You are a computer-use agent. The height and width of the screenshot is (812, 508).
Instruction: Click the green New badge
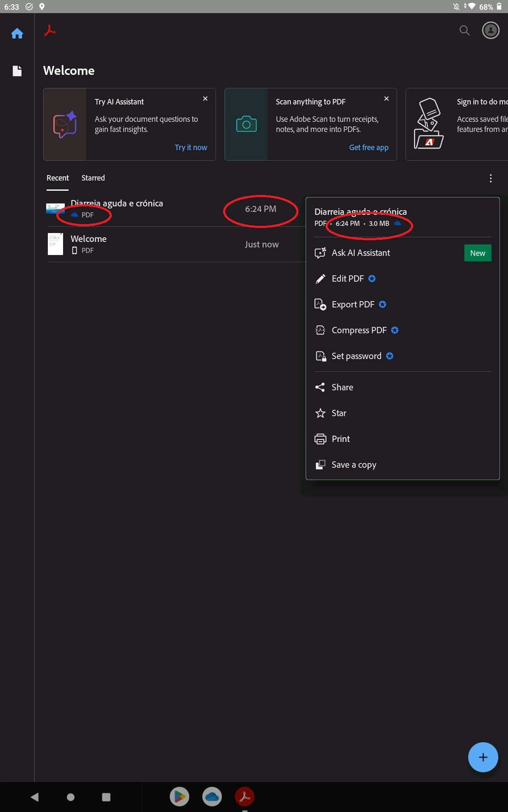(478, 253)
